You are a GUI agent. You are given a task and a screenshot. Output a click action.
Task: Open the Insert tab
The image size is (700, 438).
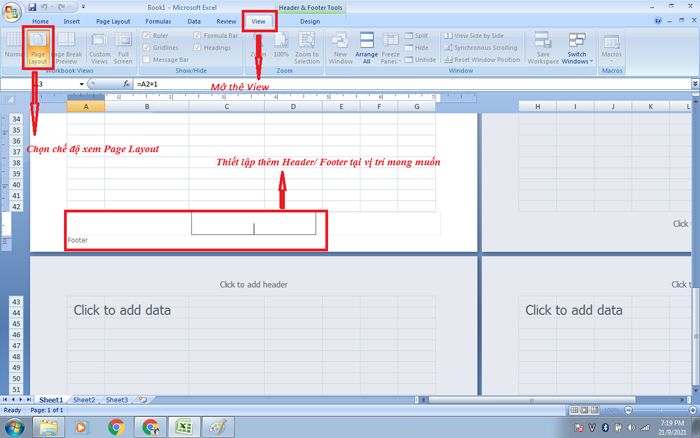[71, 21]
